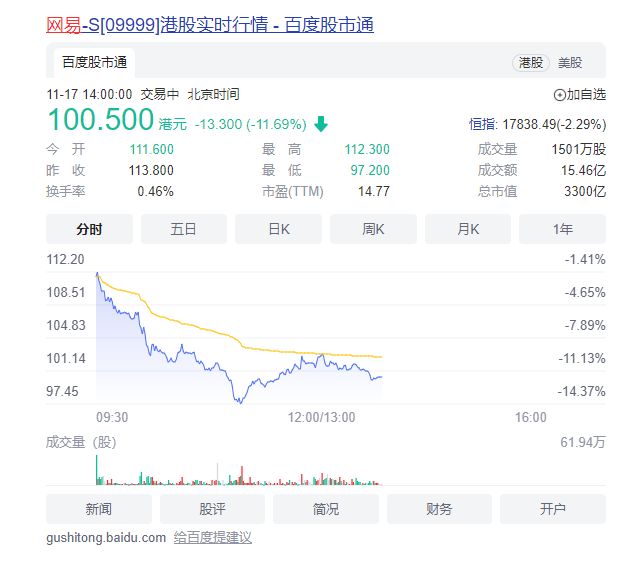Click the 最低 value 97.200

(370, 170)
